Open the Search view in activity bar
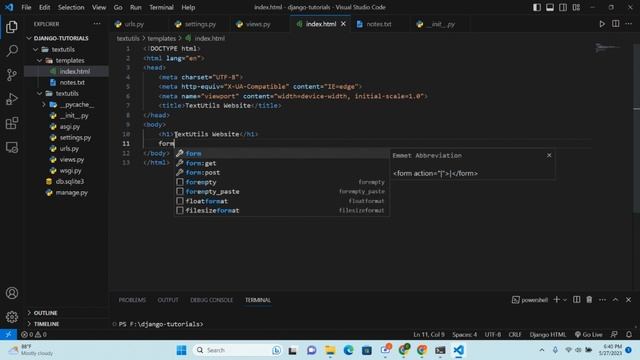 click(12, 51)
